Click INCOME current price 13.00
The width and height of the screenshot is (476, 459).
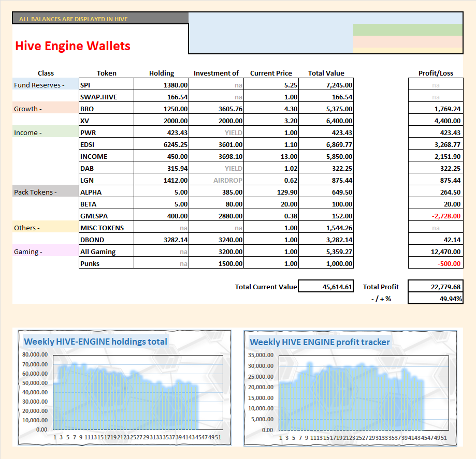coord(271,155)
